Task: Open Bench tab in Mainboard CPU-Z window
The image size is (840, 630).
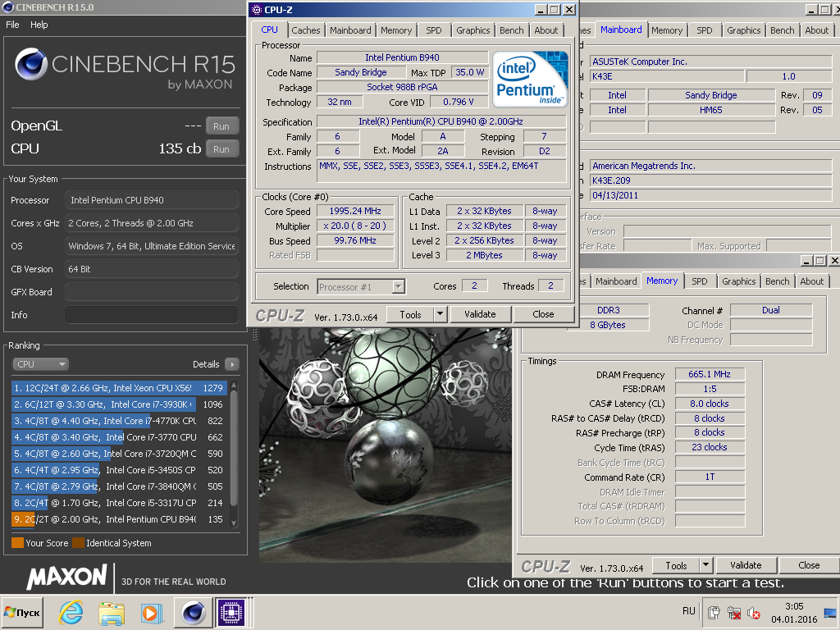Action: click(x=782, y=30)
